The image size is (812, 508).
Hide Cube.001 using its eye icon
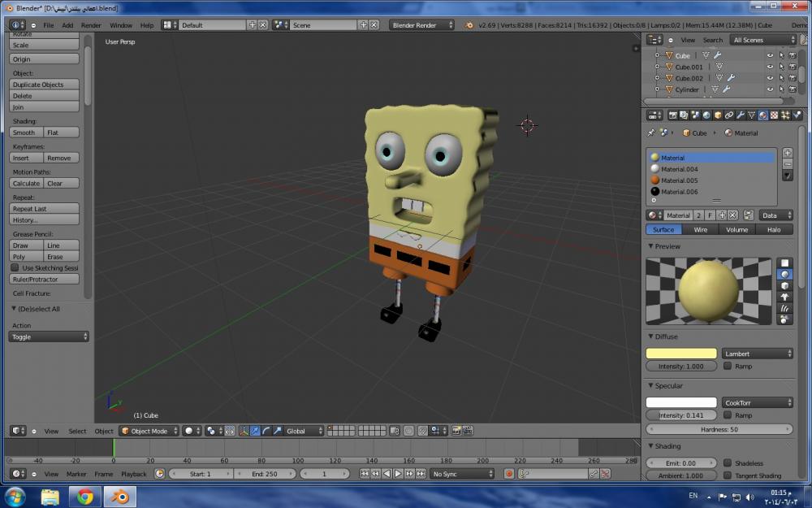770,67
